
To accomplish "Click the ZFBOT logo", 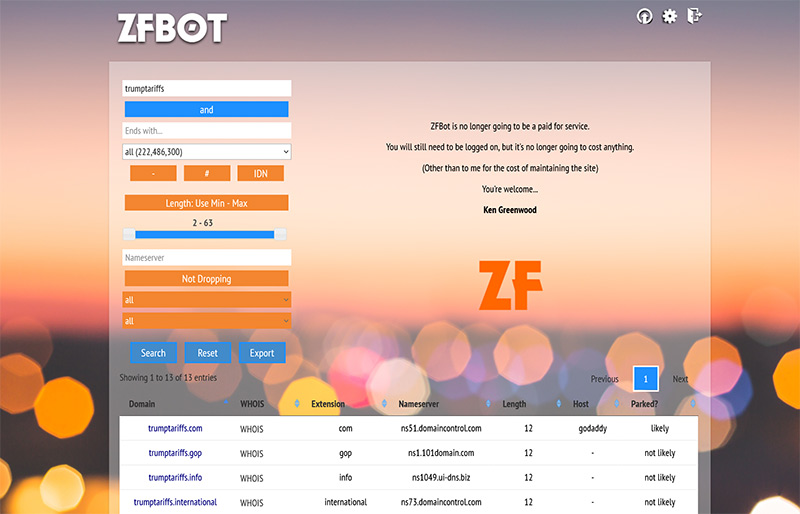I will click(x=172, y=27).
